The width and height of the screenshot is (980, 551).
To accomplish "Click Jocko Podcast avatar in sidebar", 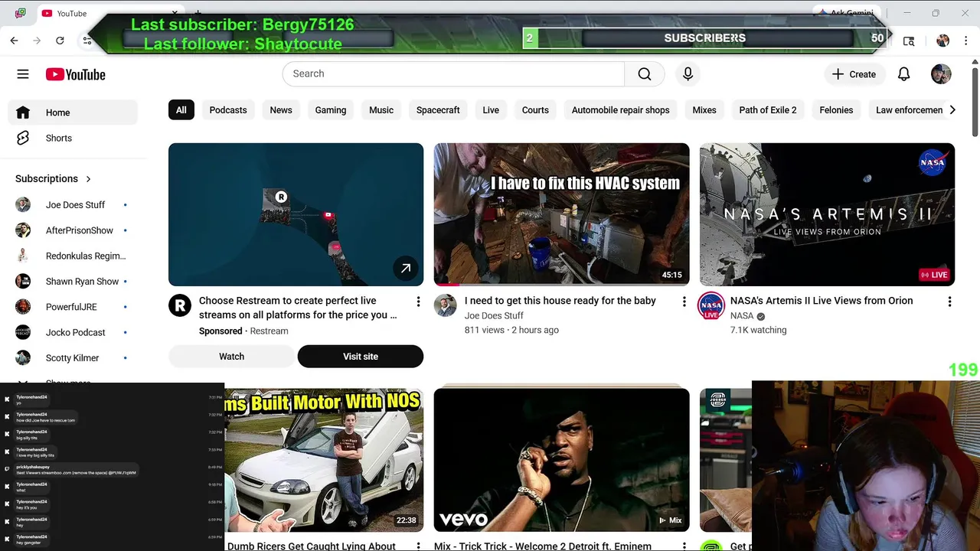I will (23, 332).
